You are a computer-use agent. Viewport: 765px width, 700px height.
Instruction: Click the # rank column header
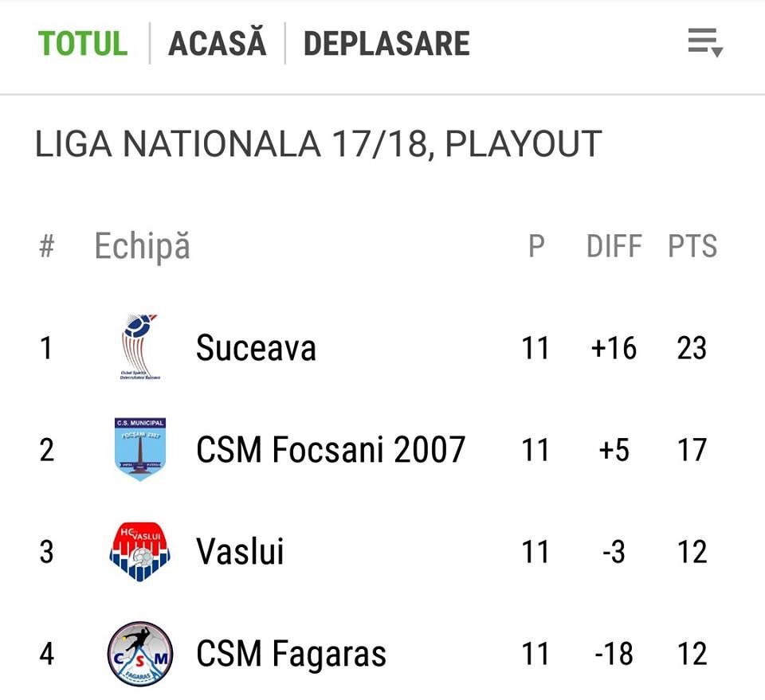point(46,246)
